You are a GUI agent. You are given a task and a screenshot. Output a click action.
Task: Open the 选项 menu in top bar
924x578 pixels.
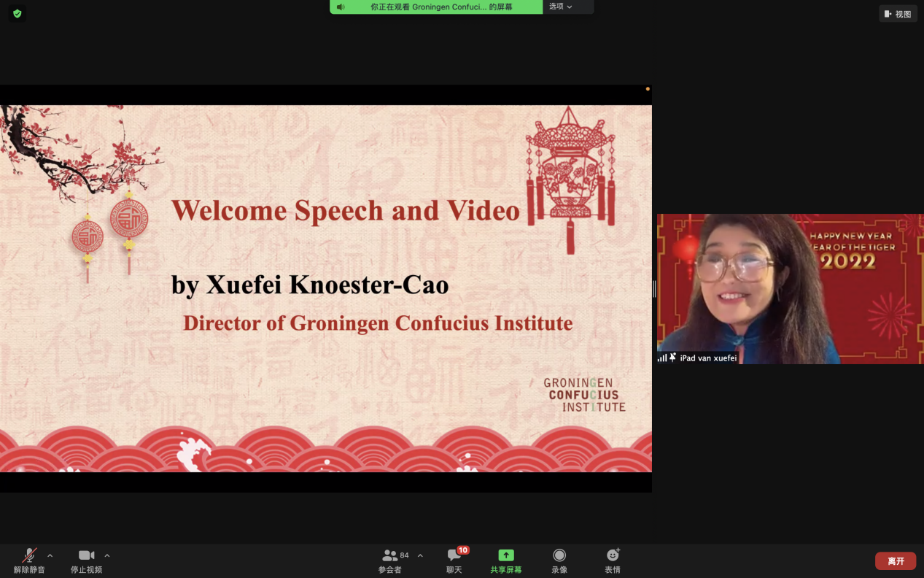tap(560, 7)
